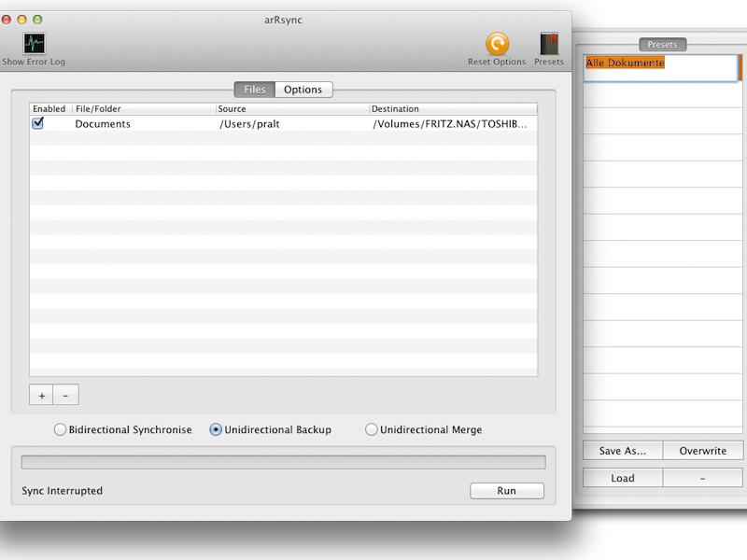The width and height of the screenshot is (747, 560).
Task: Delete preset using the minus button in Presets panel
Action: (x=702, y=478)
